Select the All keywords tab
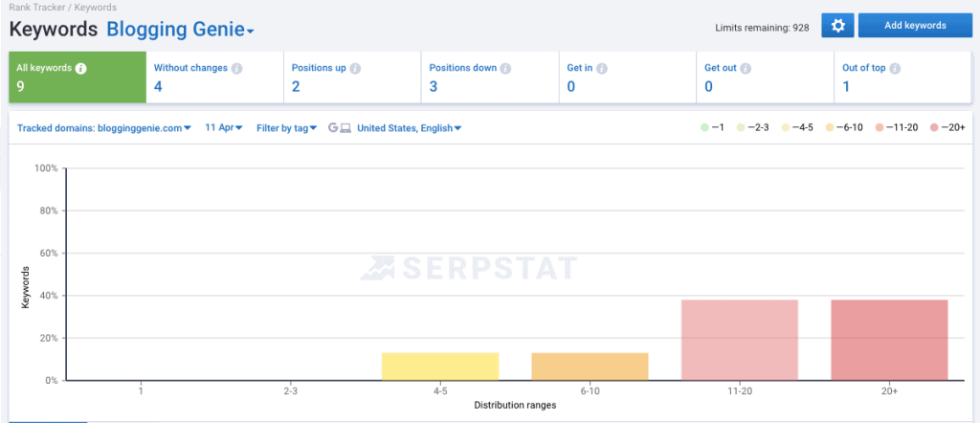Screen dimensions: 980x423 (78, 78)
